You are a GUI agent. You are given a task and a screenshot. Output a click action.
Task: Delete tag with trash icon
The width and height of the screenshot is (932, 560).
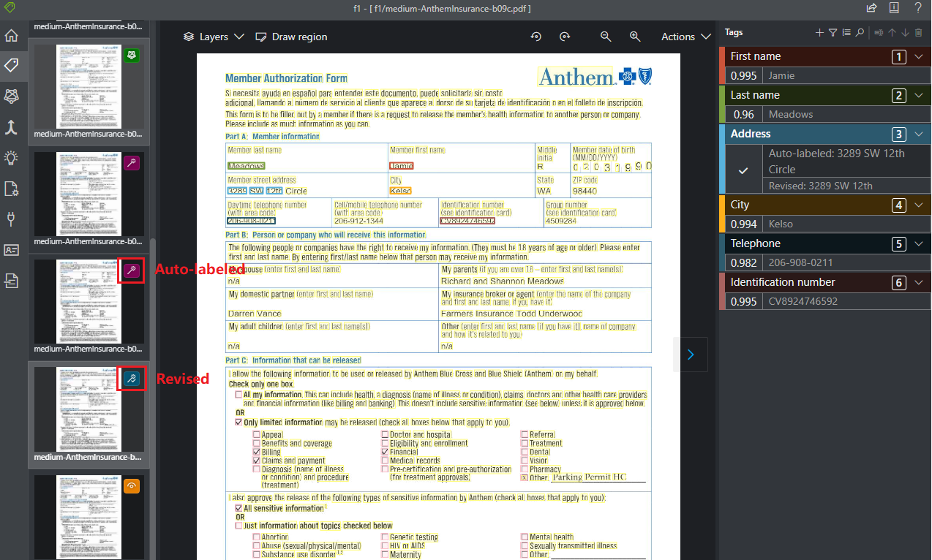(919, 32)
